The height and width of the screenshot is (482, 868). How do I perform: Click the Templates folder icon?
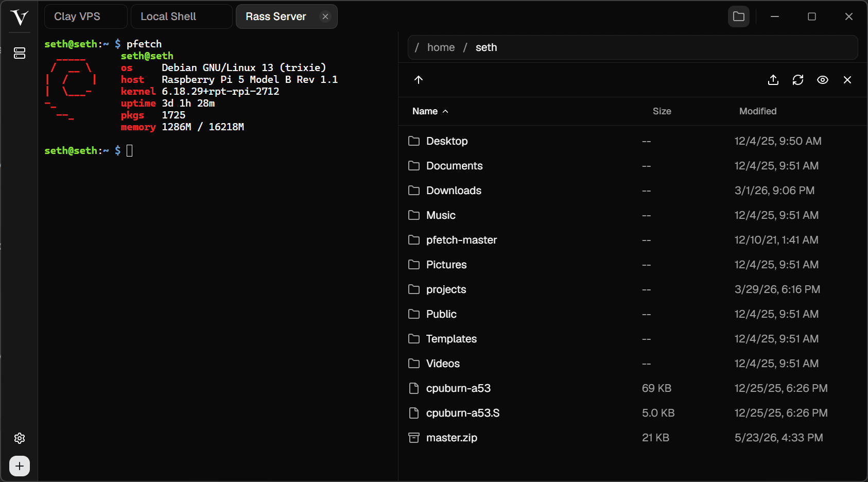(x=414, y=339)
